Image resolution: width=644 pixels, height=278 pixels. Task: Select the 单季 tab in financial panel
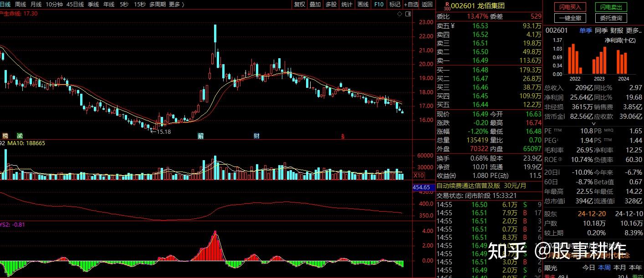pos(586,30)
